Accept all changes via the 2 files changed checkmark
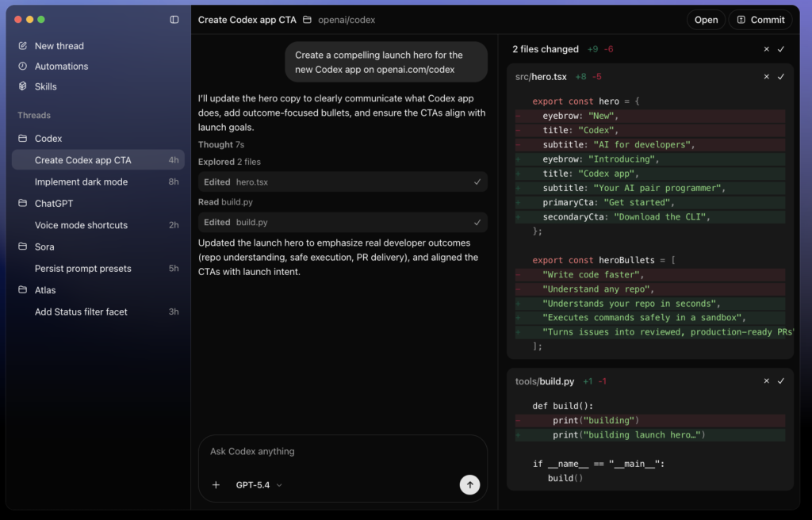The height and width of the screenshot is (520, 812). click(x=782, y=48)
